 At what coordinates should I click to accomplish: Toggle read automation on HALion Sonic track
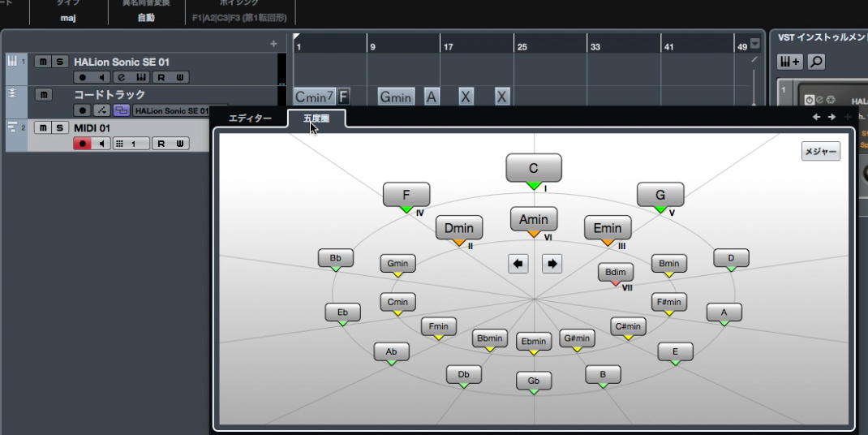[x=161, y=77]
